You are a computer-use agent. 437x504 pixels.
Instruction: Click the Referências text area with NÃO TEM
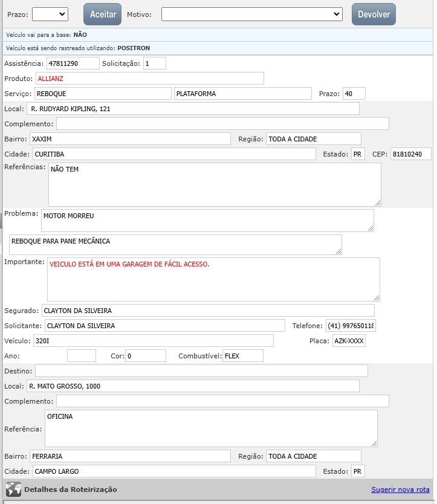(x=215, y=184)
